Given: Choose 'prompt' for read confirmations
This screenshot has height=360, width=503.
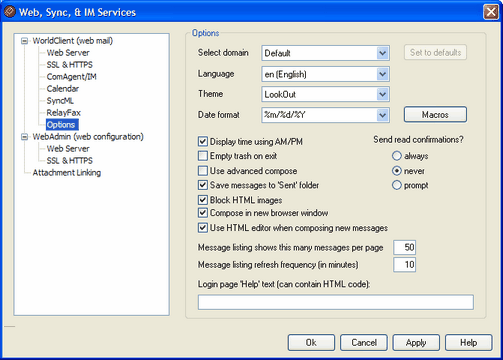Looking at the screenshot, I should (397, 185).
